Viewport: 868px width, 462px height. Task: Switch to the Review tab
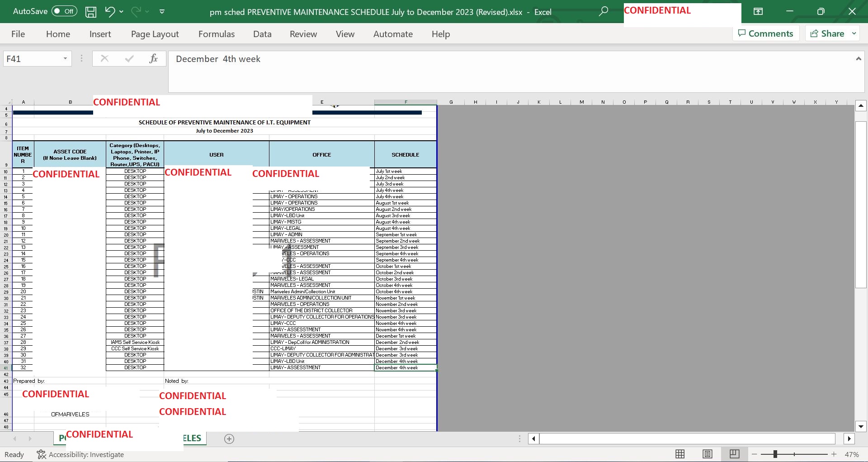point(303,34)
